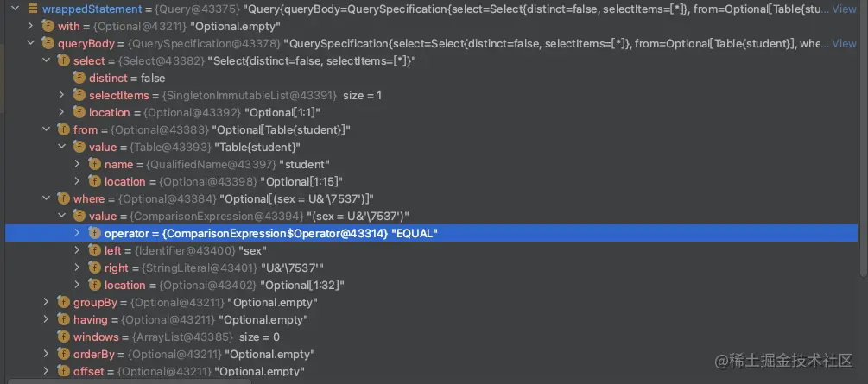Expand location Optional[1:32] node

click(x=78, y=285)
